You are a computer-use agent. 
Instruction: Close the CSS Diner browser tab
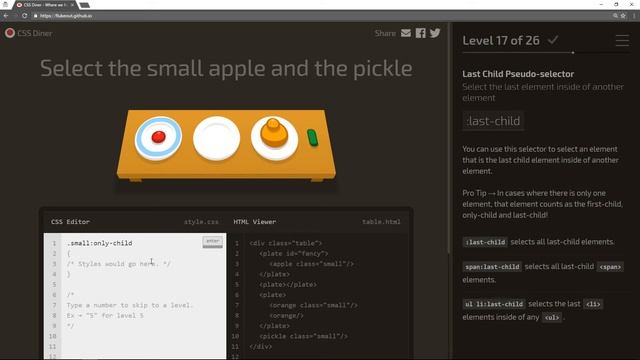coord(72,5)
